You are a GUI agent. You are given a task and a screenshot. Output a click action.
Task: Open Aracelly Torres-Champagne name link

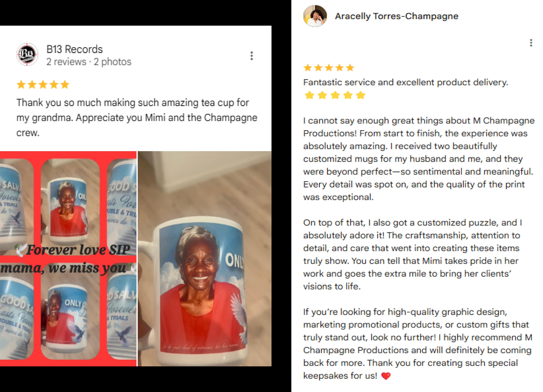397,16
